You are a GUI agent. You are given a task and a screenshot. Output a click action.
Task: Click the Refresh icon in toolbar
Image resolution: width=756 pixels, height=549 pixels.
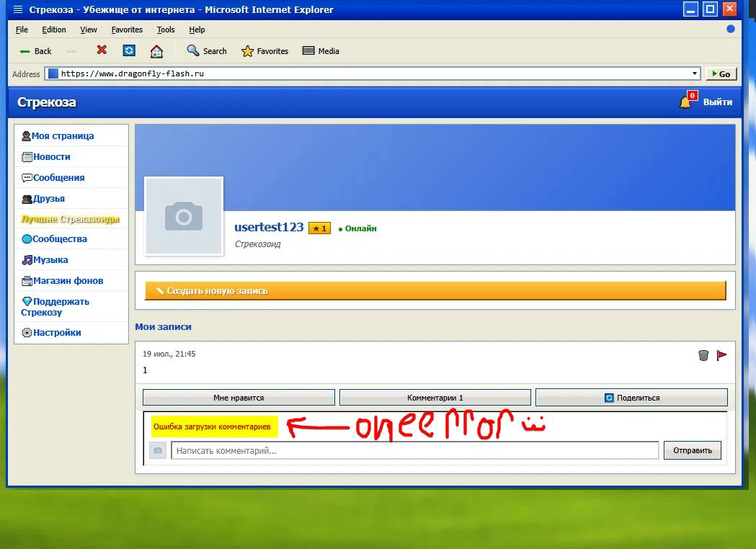pos(129,50)
